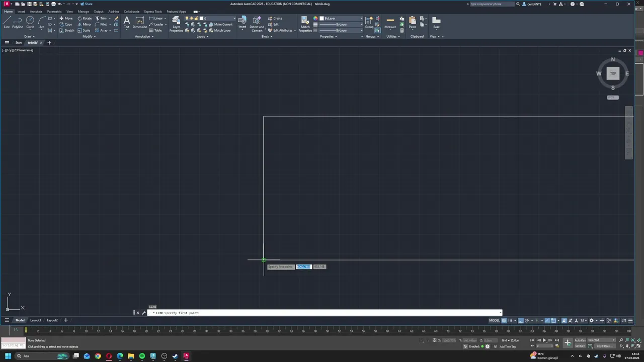
Task: Click the Share button
Action: [86, 4]
